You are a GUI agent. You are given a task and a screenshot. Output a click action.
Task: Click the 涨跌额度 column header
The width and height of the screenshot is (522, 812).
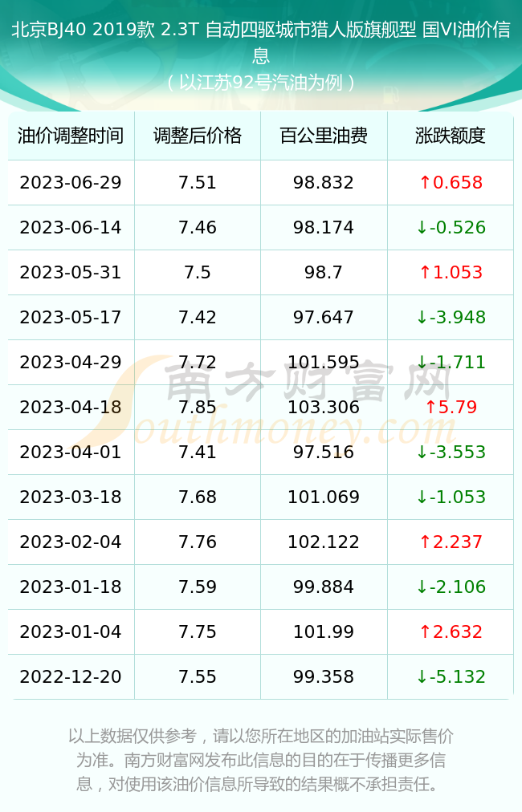pyautogui.click(x=451, y=136)
